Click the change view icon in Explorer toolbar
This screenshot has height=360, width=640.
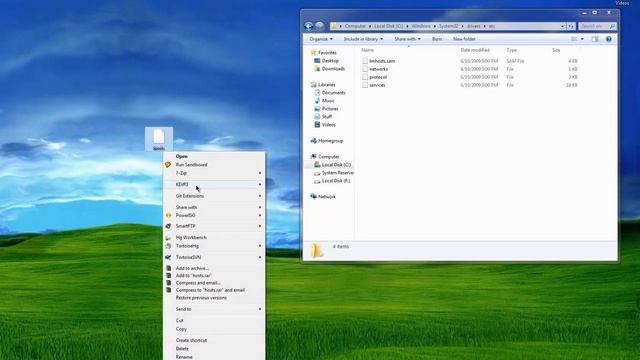pyautogui.click(x=574, y=39)
